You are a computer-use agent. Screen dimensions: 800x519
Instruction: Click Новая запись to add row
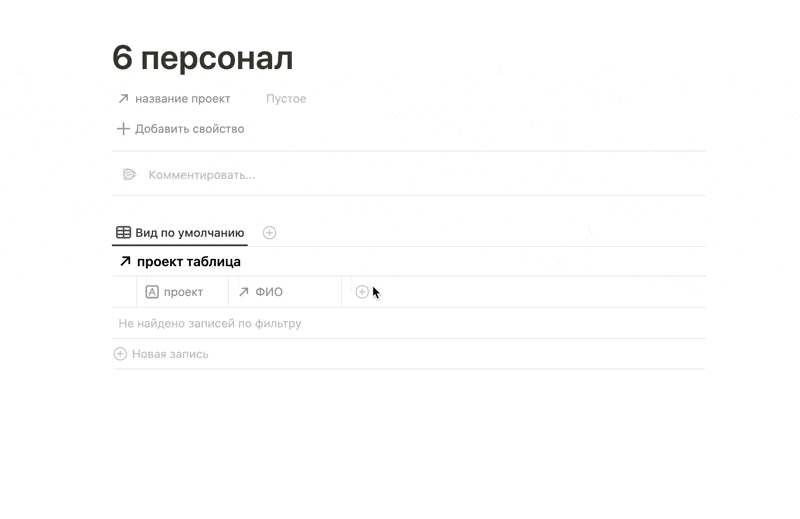pos(161,354)
